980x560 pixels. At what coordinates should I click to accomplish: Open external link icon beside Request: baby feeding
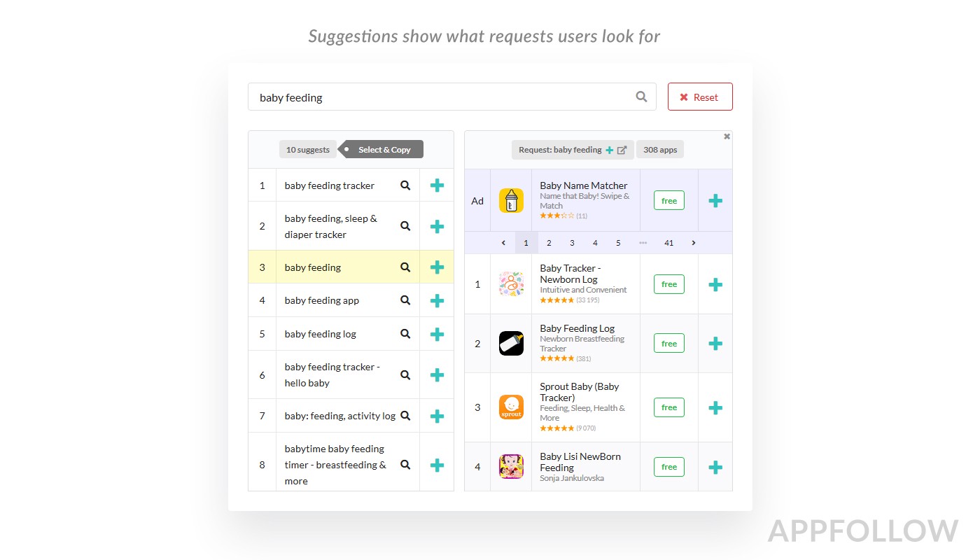pyautogui.click(x=622, y=150)
